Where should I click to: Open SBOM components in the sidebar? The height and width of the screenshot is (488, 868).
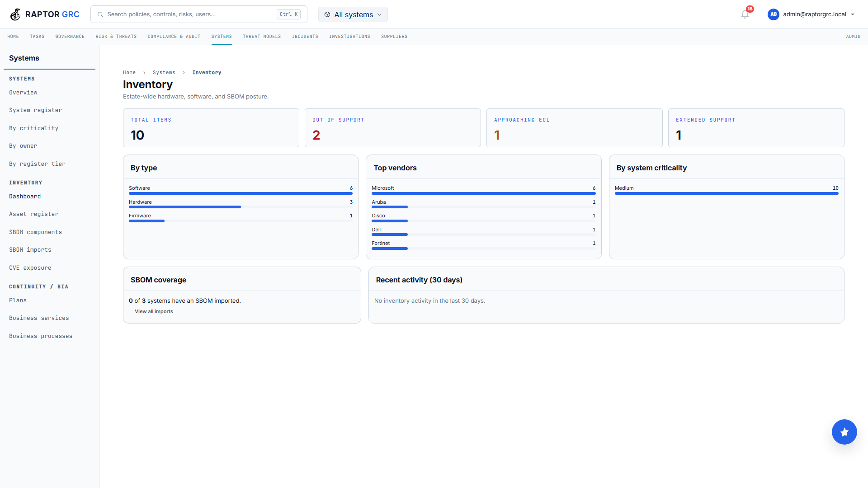pyautogui.click(x=35, y=232)
